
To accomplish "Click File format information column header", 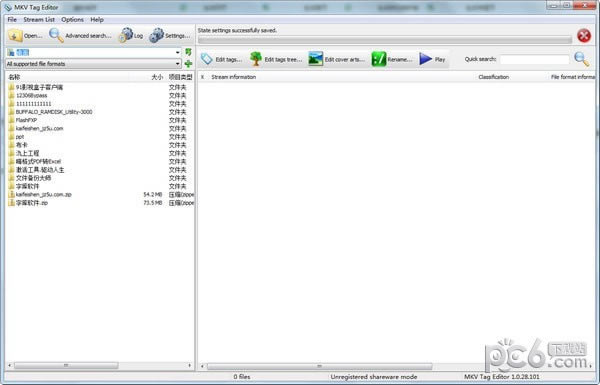I will pyautogui.click(x=573, y=77).
